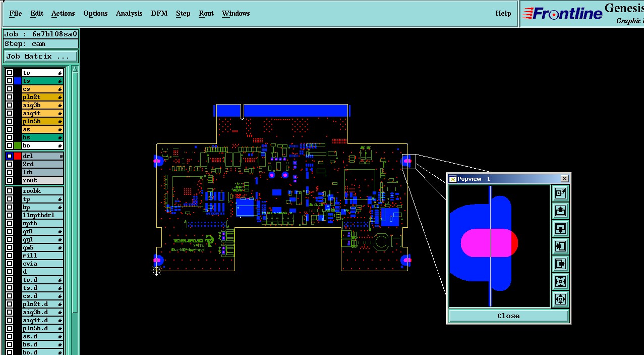
Task: Select the cvia layer name
Action: pyautogui.click(x=43, y=264)
